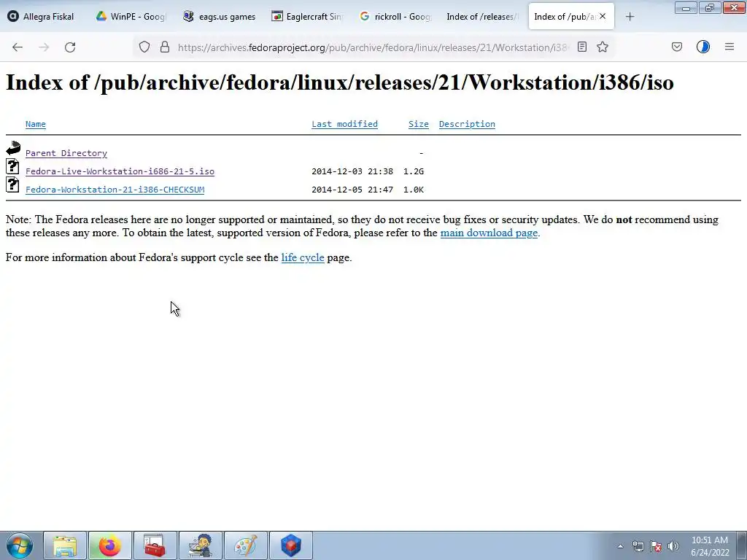
Task: Click the forward navigation arrow
Action: (x=44, y=47)
